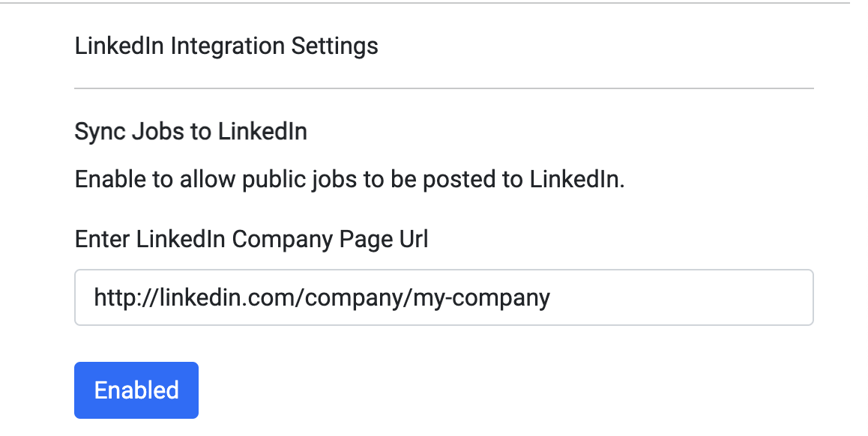Click the Enter LinkedIn Company Page Url label
Screen dimensions: 868x436
tap(251, 240)
